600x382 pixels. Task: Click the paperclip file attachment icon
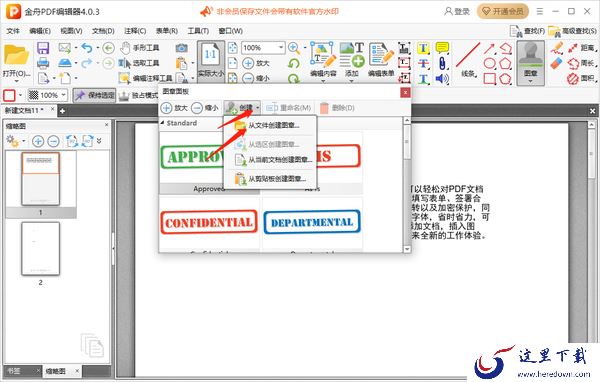tap(442, 63)
